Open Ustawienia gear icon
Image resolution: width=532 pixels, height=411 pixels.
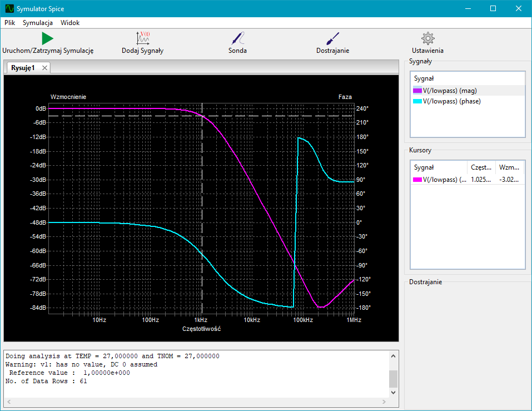427,38
